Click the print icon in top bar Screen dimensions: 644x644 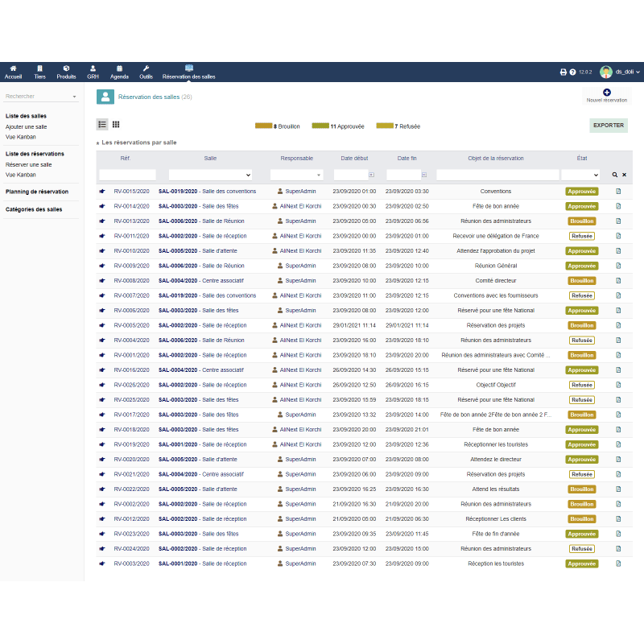pos(563,72)
